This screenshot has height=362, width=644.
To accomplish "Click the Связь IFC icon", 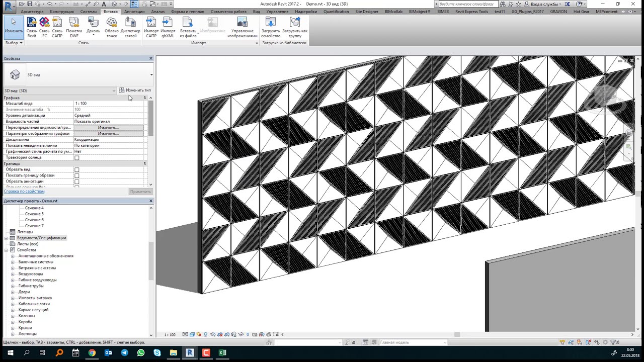I will pos(44,28).
